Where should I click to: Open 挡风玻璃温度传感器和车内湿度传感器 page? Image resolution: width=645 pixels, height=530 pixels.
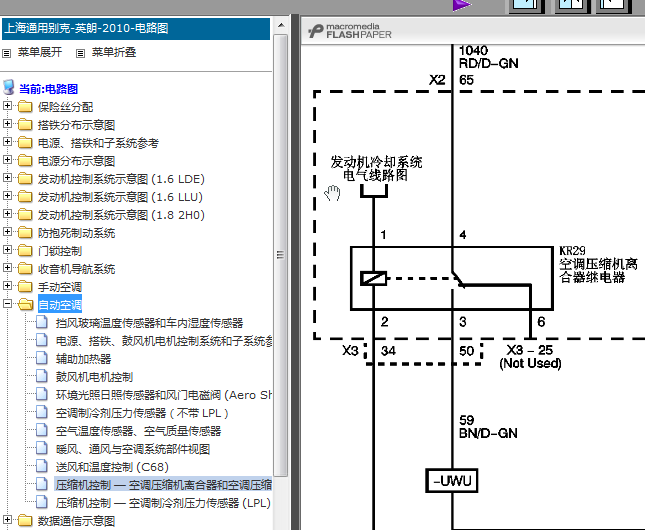[x=149, y=323]
